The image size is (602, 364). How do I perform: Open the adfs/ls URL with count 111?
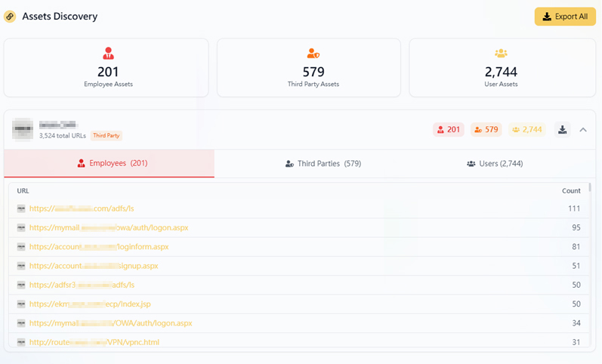[x=82, y=208]
